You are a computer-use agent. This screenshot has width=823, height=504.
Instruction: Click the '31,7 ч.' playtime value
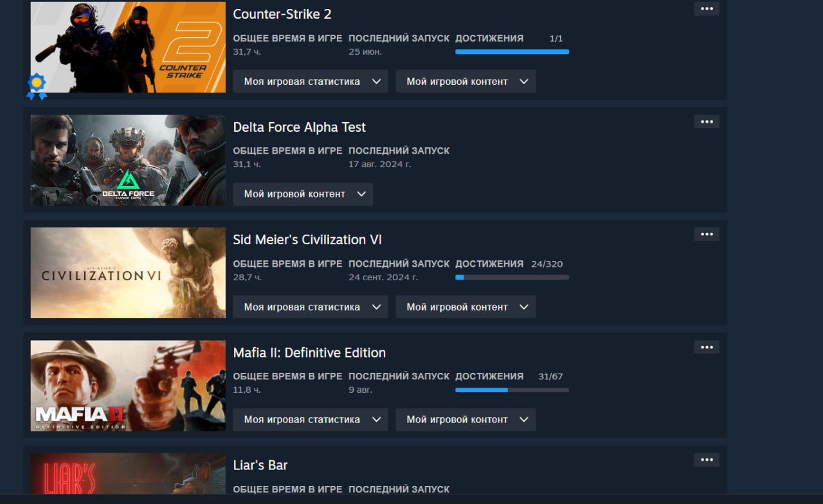[x=247, y=51]
